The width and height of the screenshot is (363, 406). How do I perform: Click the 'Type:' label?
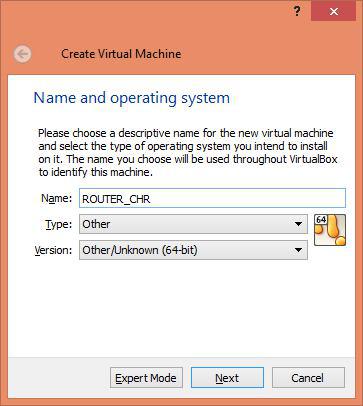[59, 224]
